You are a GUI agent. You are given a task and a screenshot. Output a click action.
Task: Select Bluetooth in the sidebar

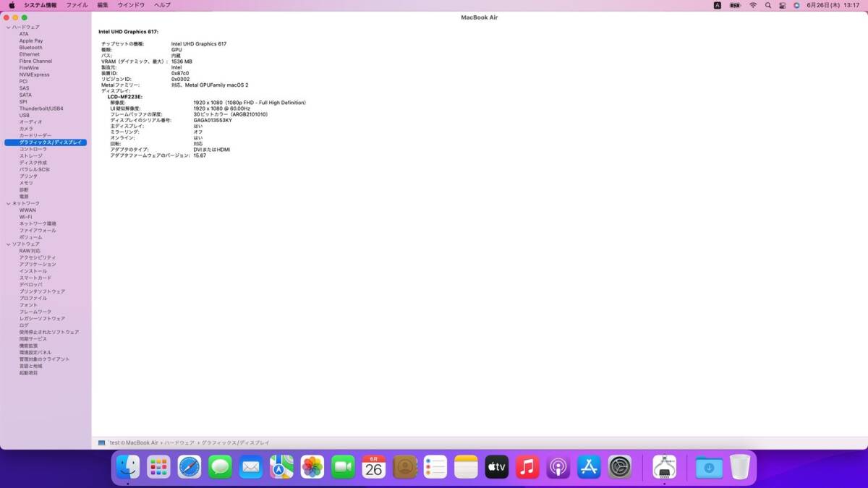30,48
